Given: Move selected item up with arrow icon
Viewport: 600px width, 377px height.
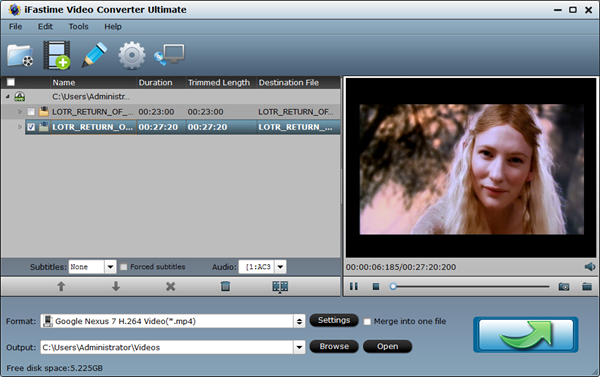Looking at the screenshot, I should click(x=61, y=286).
